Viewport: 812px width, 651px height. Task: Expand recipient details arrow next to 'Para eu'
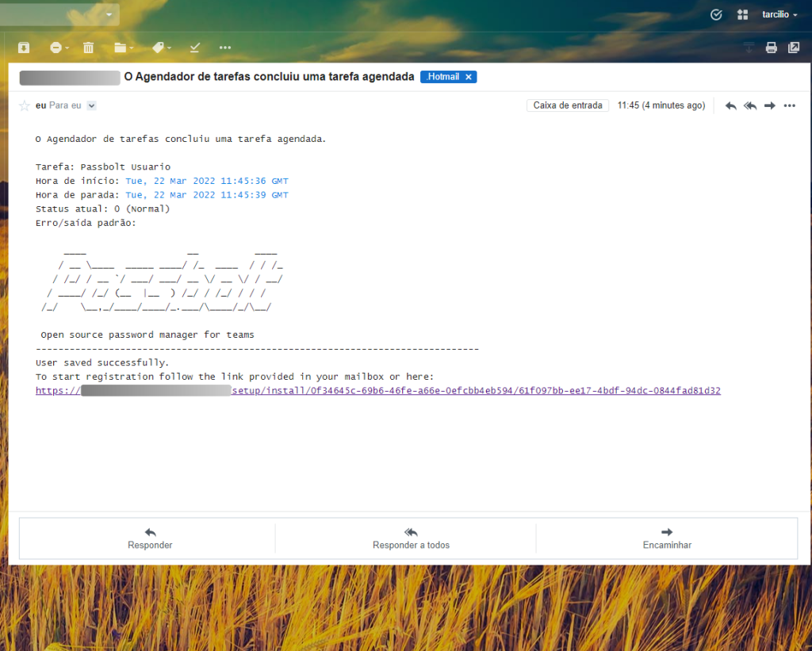pos(91,105)
